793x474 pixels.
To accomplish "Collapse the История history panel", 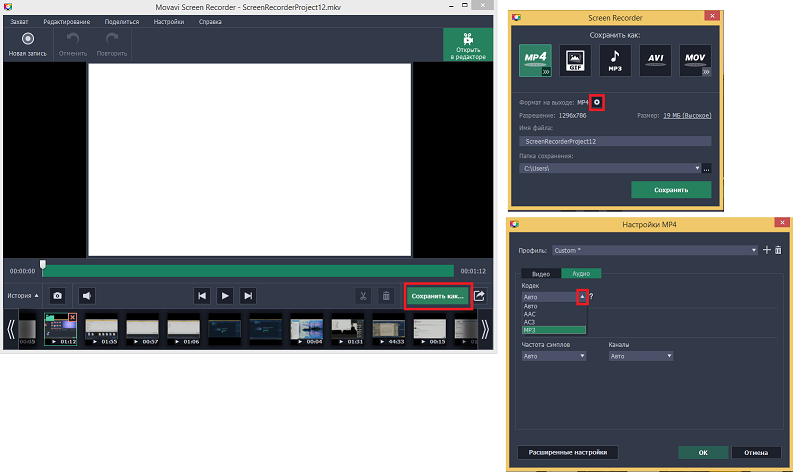I will click(23, 295).
